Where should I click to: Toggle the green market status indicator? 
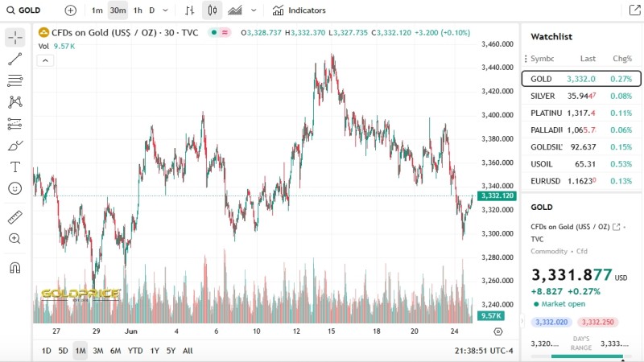(214, 32)
